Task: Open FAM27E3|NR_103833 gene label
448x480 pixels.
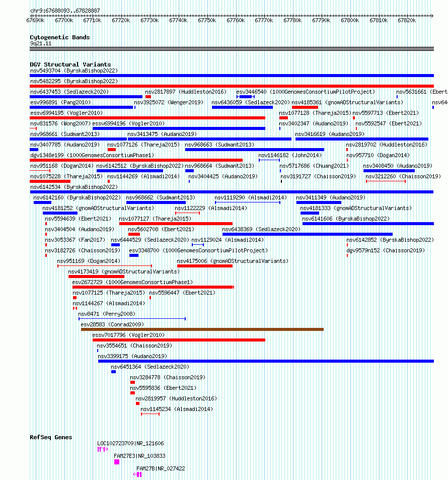Action: [139, 456]
